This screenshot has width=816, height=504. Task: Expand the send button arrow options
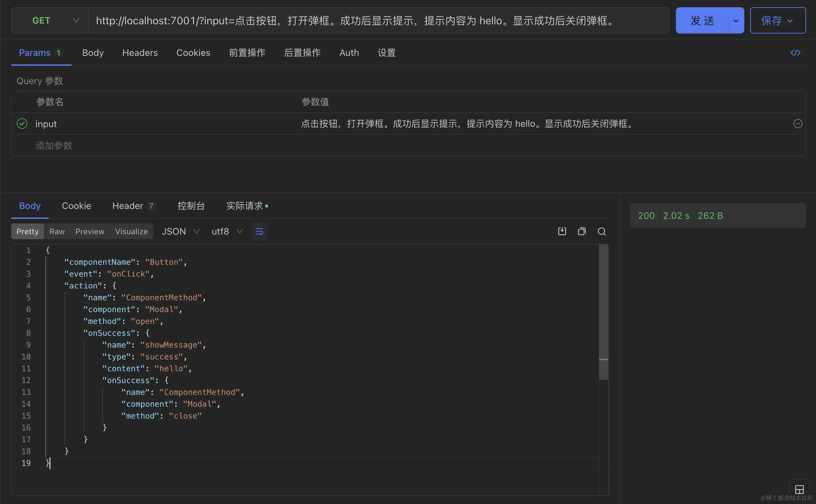(x=736, y=21)
